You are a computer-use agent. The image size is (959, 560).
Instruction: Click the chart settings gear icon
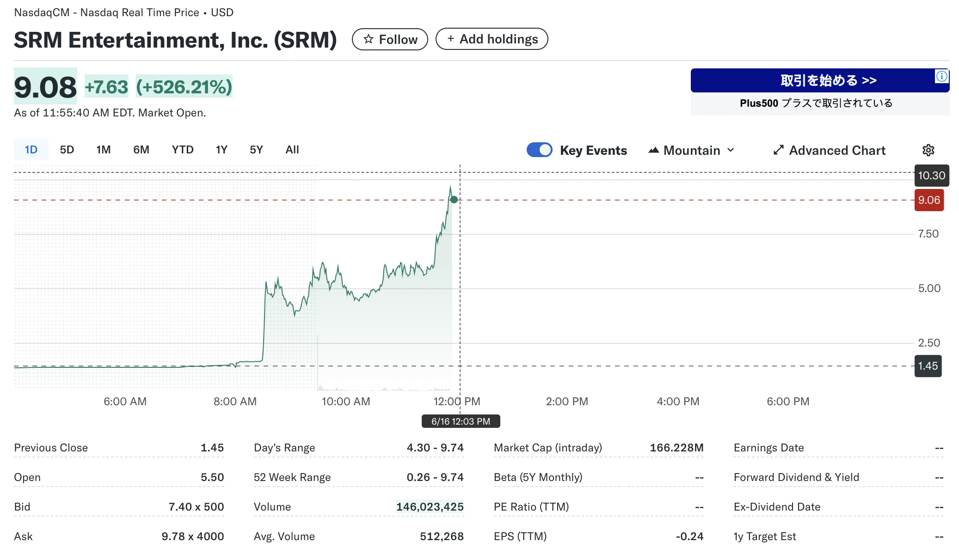928,150
